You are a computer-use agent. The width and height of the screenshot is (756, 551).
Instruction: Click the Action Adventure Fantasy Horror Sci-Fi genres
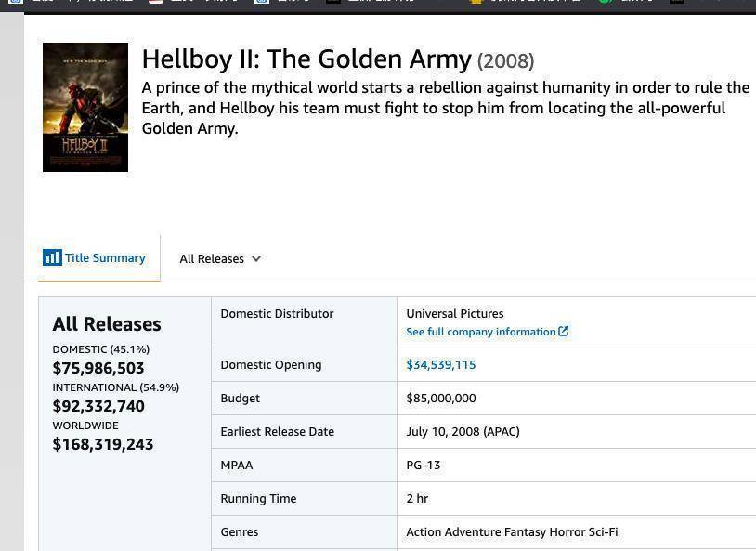[512, 531]
